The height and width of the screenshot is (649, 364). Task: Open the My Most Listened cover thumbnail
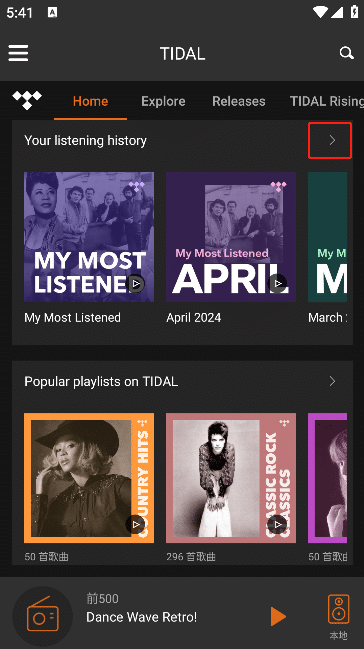[89, 237]
